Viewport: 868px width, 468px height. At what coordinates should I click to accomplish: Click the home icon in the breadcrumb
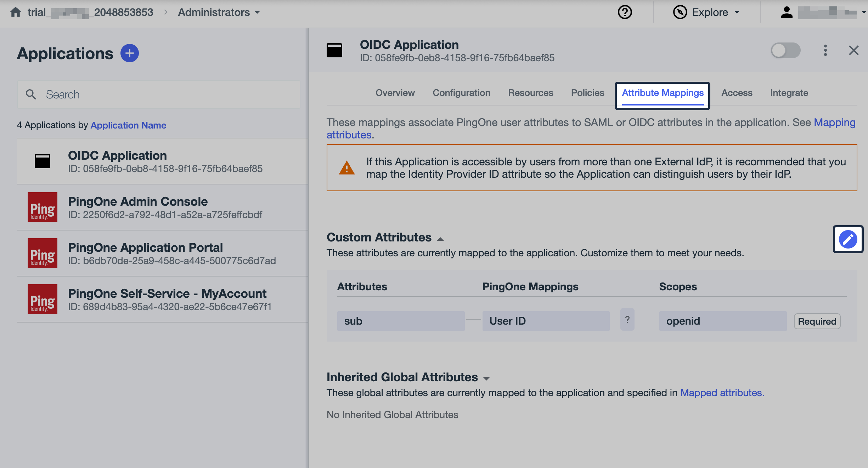pyautogui.click(x=16, y=12)
